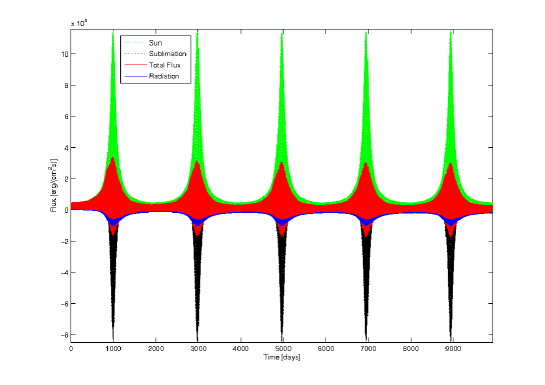
Task: Select the Sun legend label
Action: click(155, 43)
